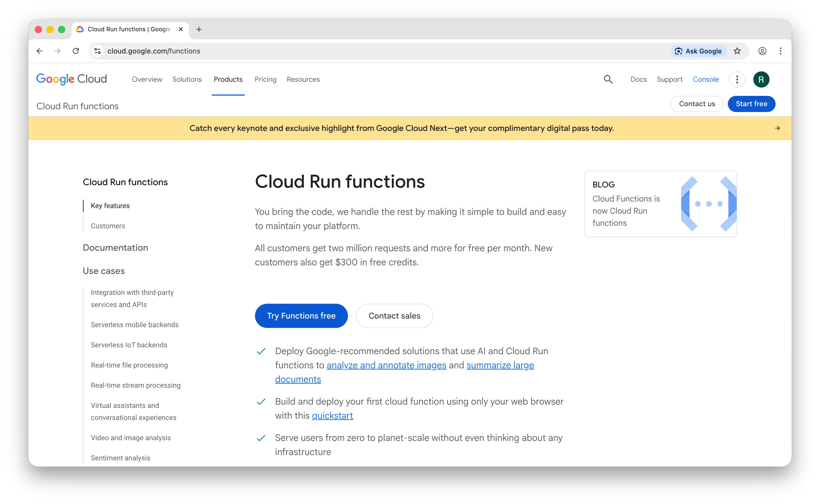Click the arrow on the yellow announcement banner
The width and height of the screenshot is (820, 504).
point(778,128)
